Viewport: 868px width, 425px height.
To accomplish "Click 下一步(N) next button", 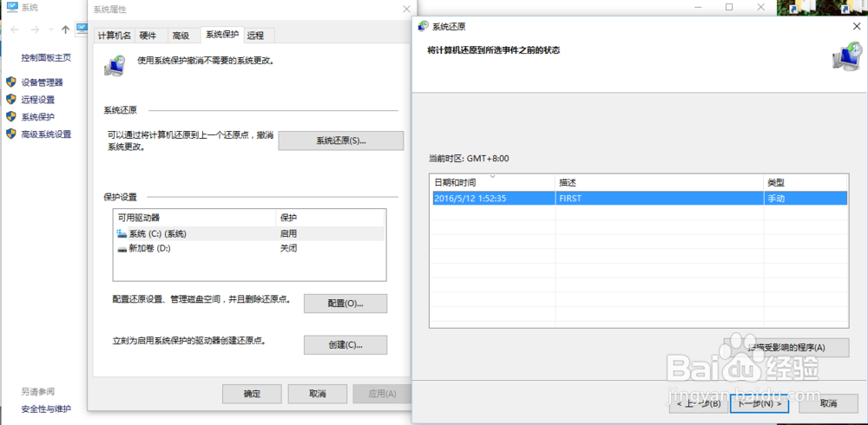I will pos(759,403).
